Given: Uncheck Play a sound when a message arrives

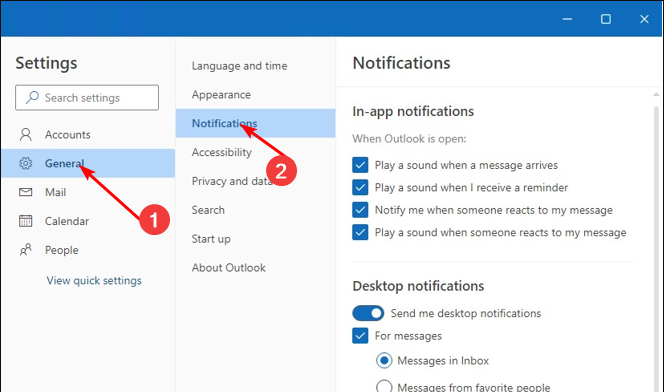Looking at the screenshot, I should [360, 165].
